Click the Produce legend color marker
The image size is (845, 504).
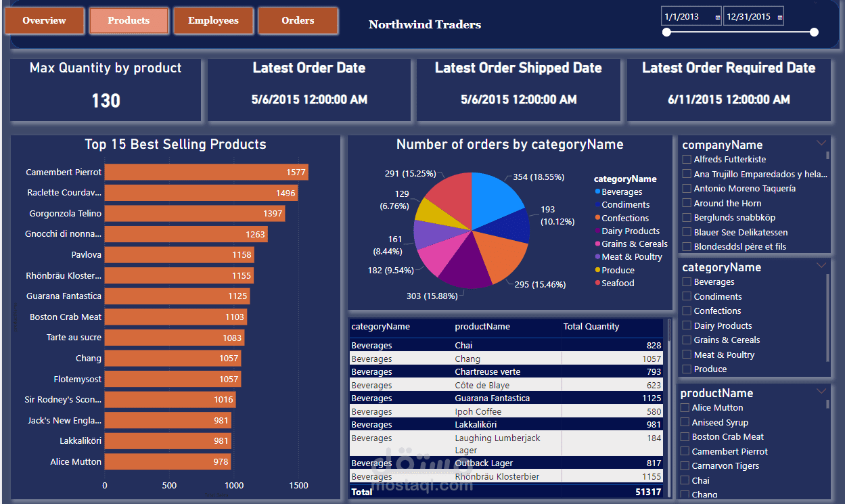coord(597,270)
